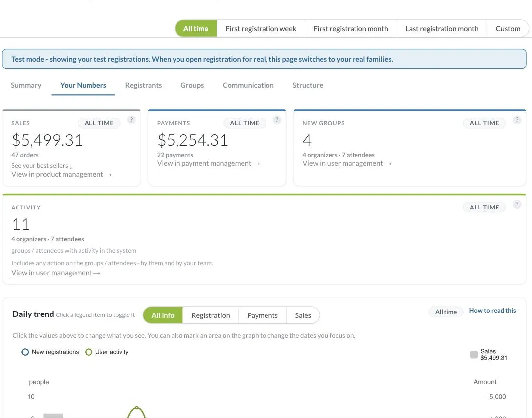Click the Sales card ALL TIME badge
Image resolution: width=532 pixels, height=418 pixels.
pos(99,123)
